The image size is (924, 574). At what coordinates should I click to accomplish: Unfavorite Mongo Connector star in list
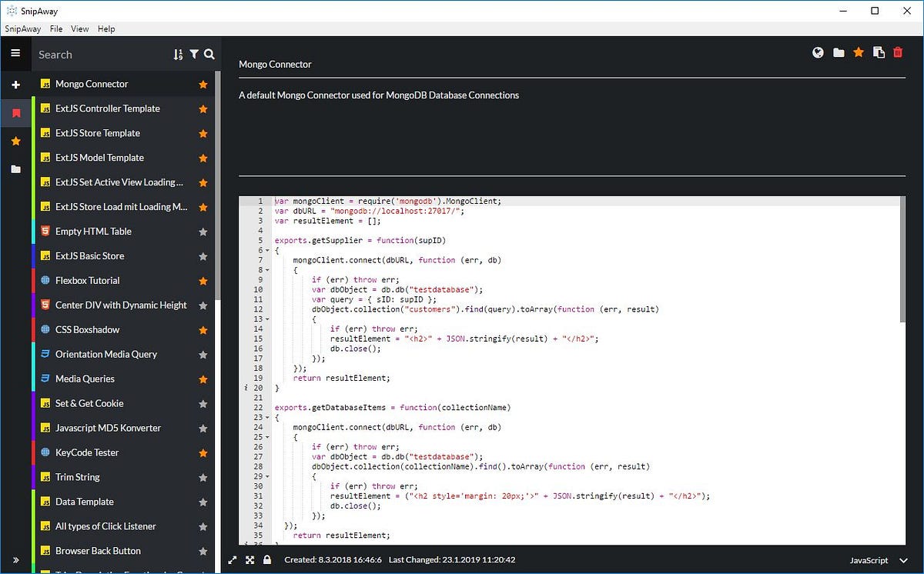click(x=203, y=85)
